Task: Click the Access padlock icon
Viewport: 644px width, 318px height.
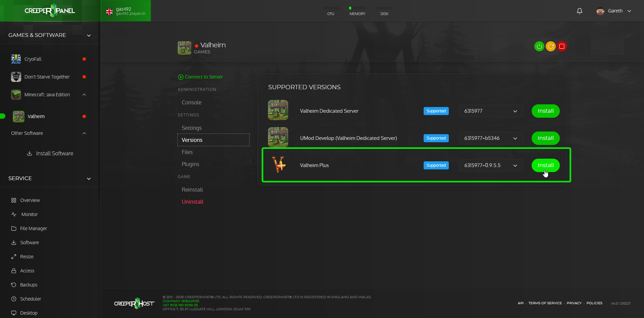Action: 14,271
